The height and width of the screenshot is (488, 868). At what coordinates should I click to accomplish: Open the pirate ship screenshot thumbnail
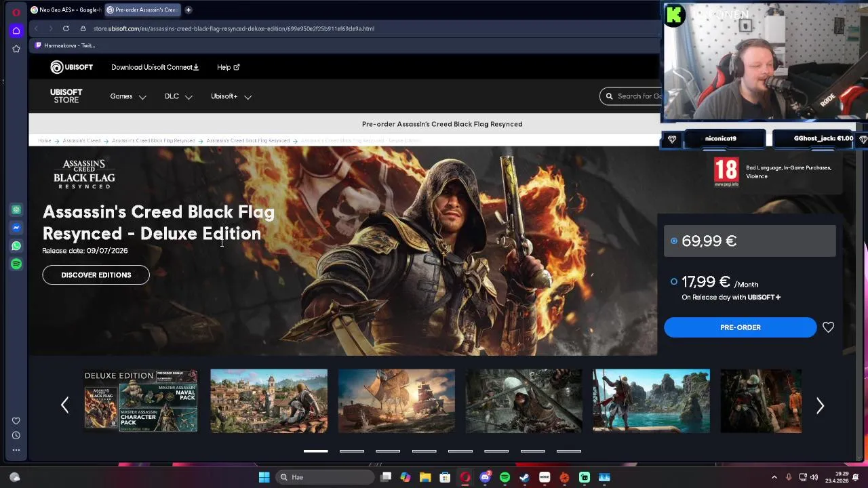click(x=397, y=401)
